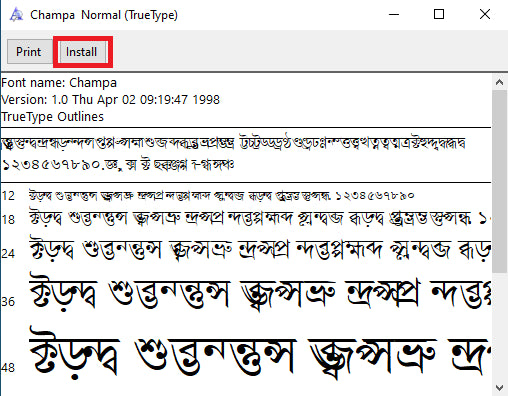Click the Install button
Screen dimensions: 508x396
83,52
